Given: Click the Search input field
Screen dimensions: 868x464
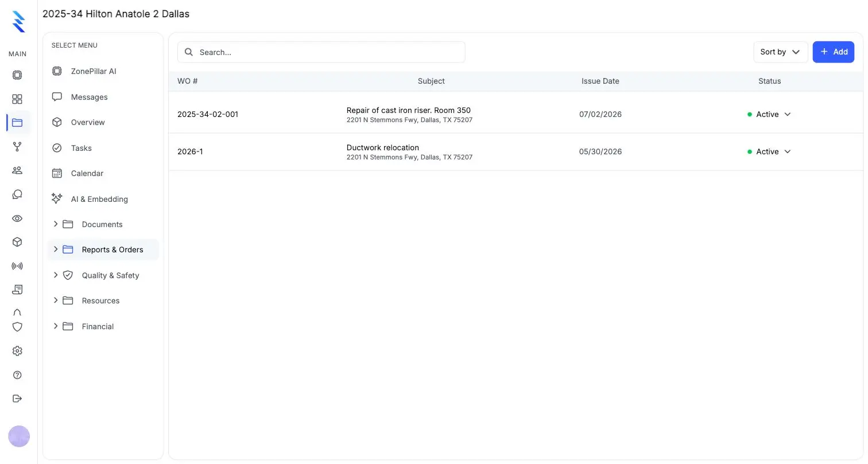Looking at the screenshot, I should pos(321,52).
